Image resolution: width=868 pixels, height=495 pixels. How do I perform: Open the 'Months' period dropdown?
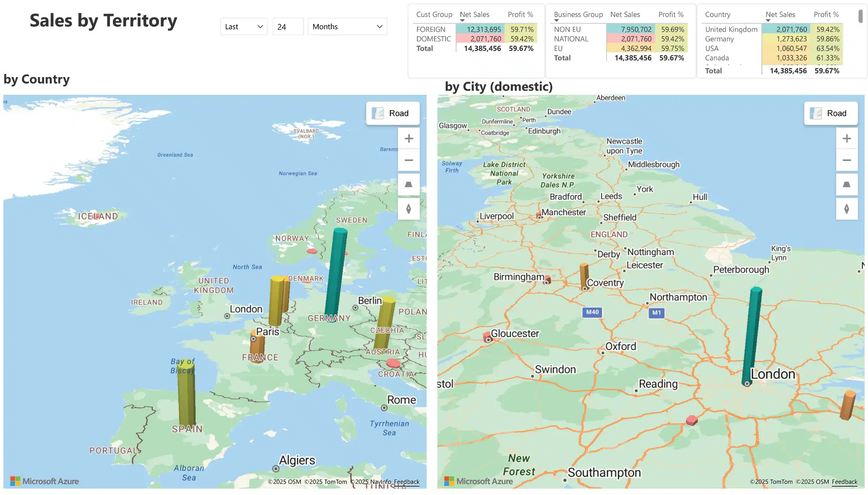click(347, 27)
